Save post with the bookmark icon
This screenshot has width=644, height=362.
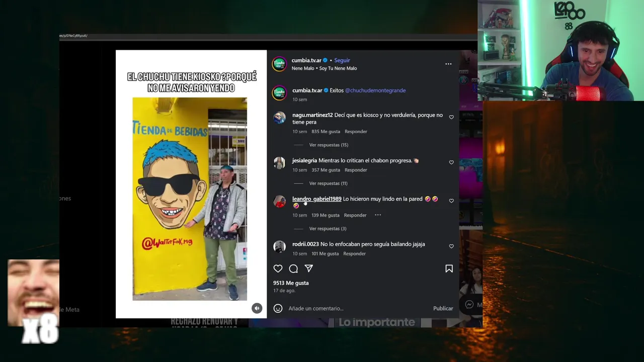coord(449,268)
